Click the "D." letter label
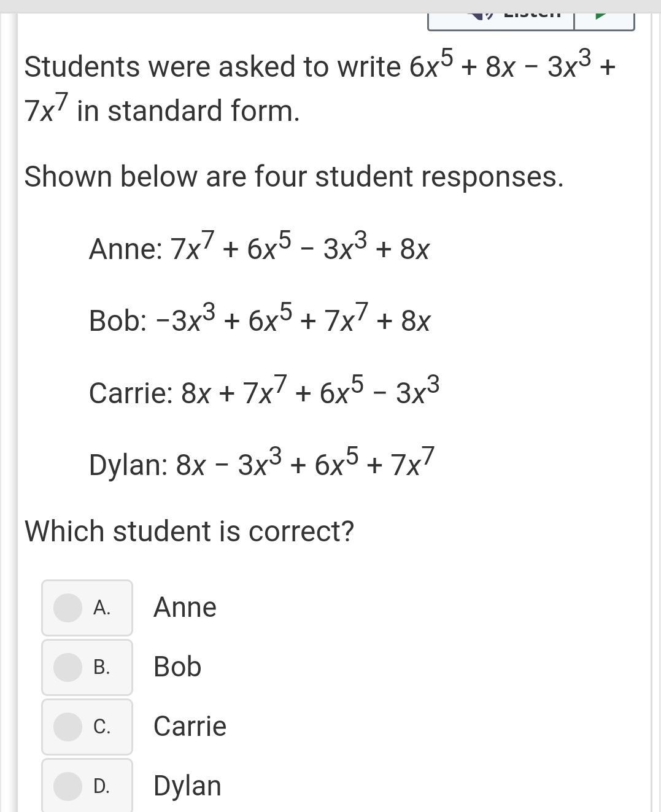Viewport: 661px width, 812px height. pos(102,786)
